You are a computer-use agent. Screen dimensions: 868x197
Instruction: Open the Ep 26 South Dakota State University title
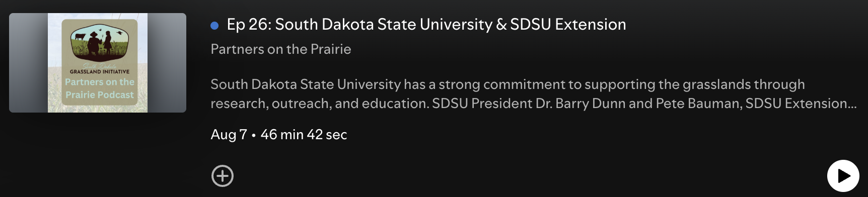click(x=426, y=24)
